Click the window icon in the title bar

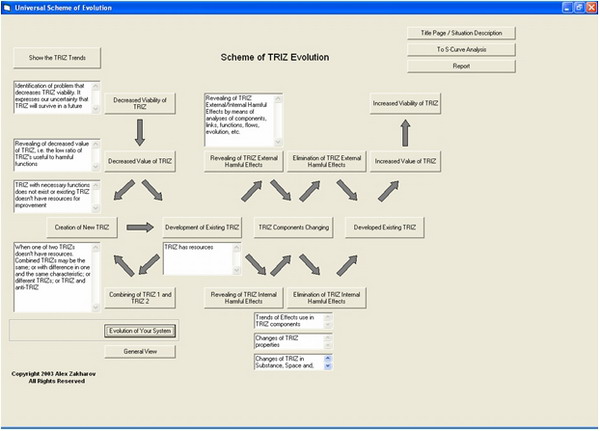[7, 8]
